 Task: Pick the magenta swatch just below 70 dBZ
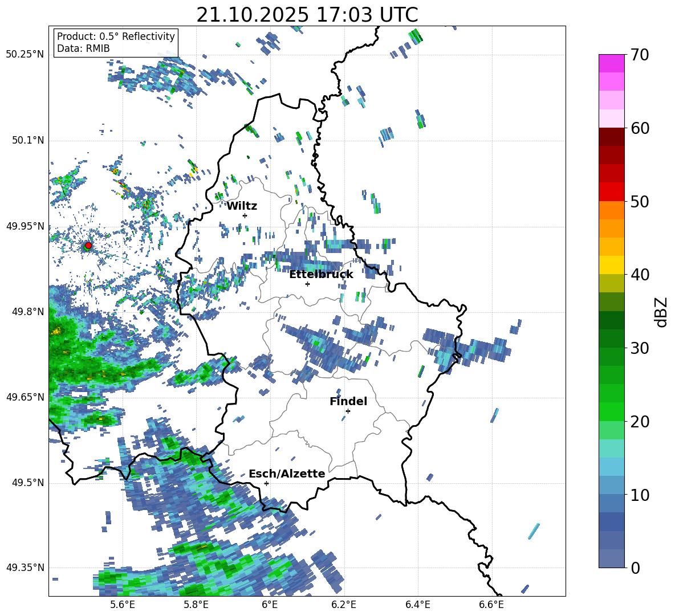tap(611, 63)
